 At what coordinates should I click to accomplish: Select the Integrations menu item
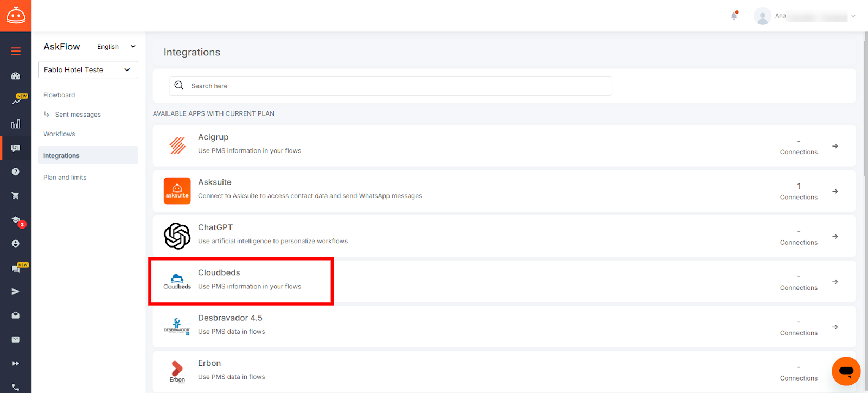[88, 155]
